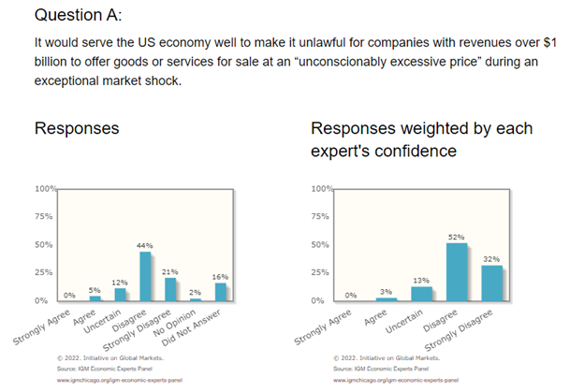Open the igmchicago.org link under right chart

[396, 382]
